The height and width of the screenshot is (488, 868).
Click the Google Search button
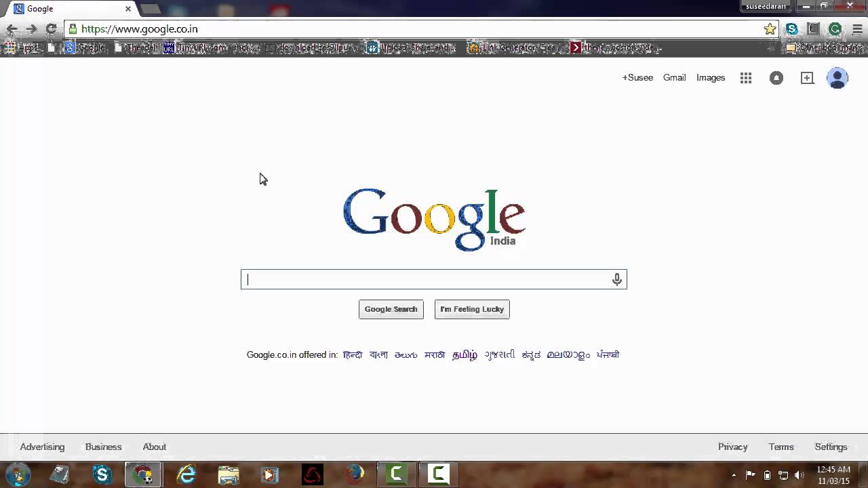391,309
